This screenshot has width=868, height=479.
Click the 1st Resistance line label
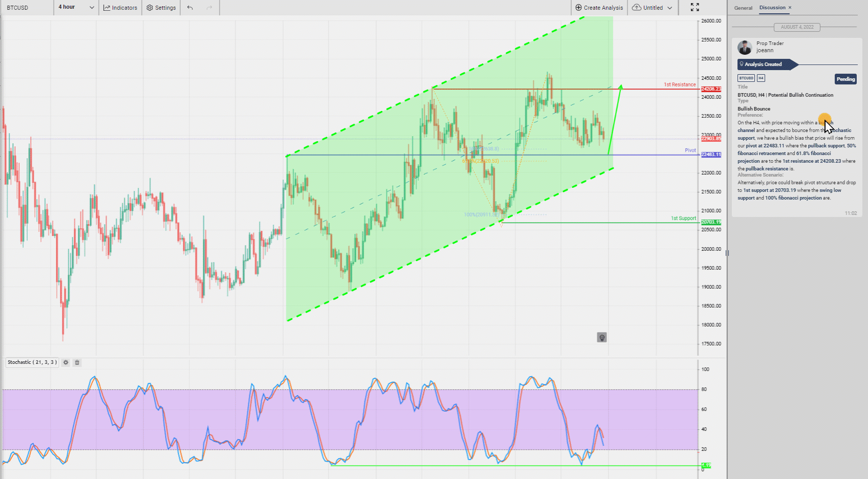click(680, 84)
